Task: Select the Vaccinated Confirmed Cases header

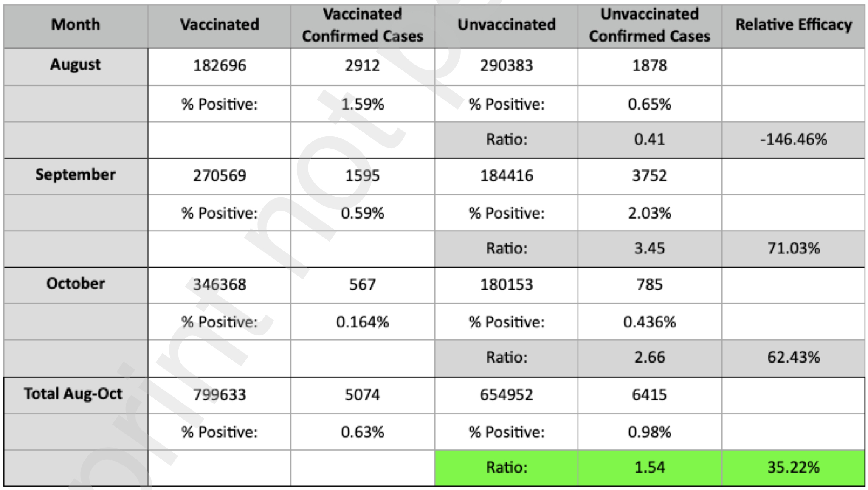Action: pyautogui.click(x=362, y=25)
